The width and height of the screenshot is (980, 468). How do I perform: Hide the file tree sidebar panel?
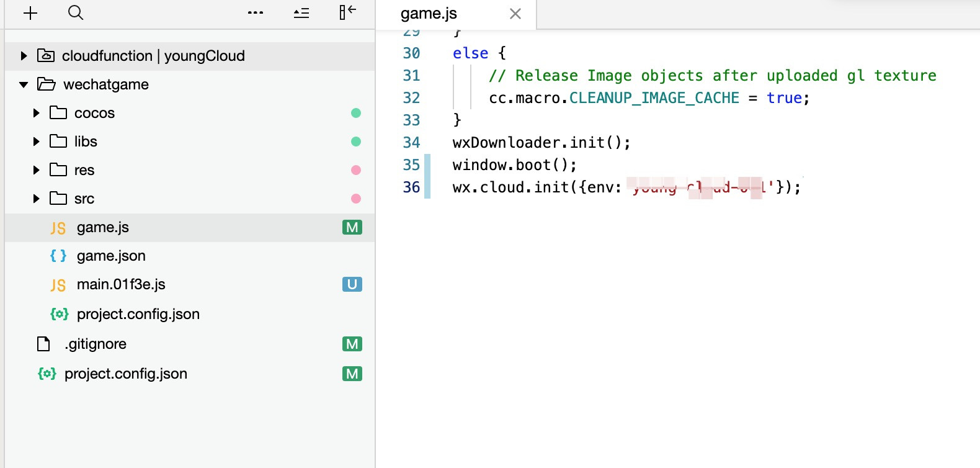(x=347, y=12)
